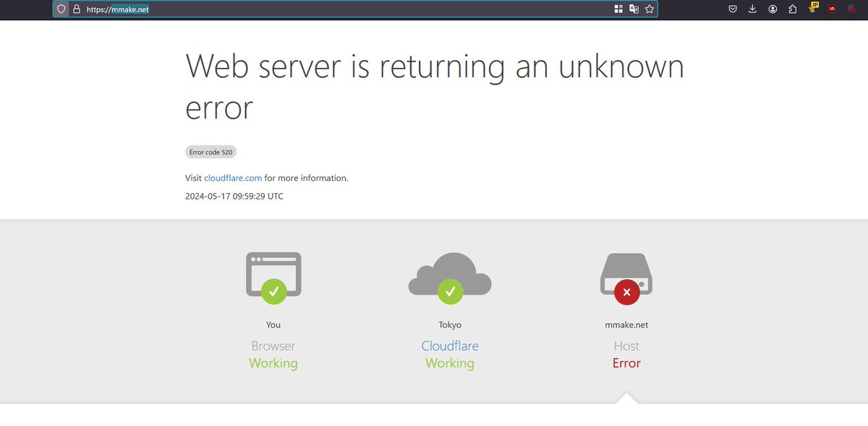
Task: Click the red 'Error' status text
Action: (x=626, y=363)
